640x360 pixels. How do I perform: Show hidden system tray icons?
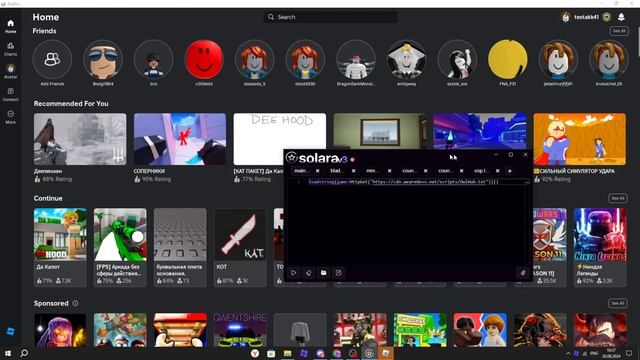(x=568, y=353)
